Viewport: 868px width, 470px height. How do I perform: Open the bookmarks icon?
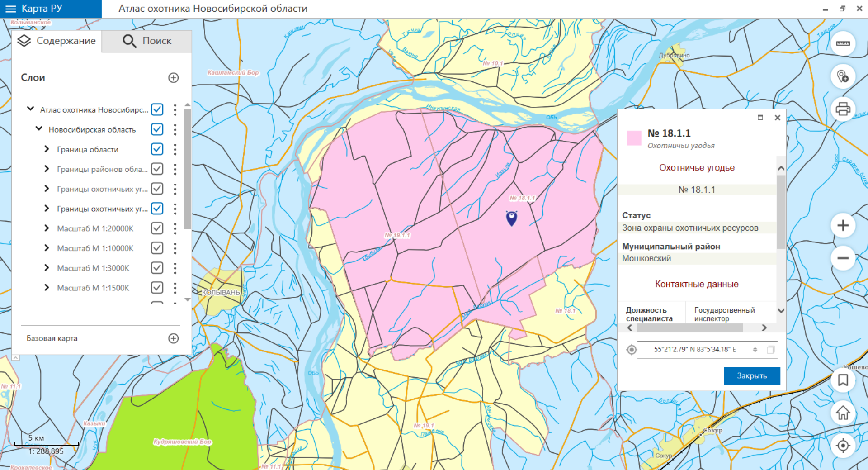tap(843, 380)
